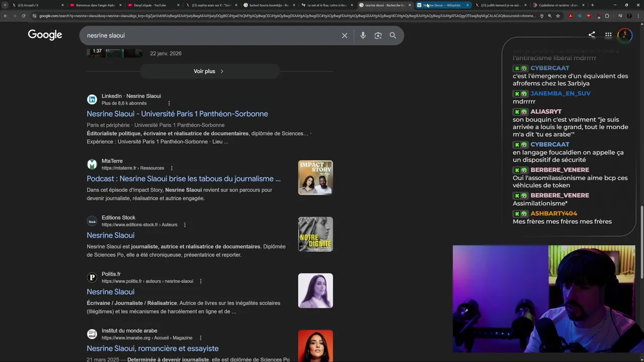
Task: Open the tab search chevron in the tab strip
Action: click(6, 5)
